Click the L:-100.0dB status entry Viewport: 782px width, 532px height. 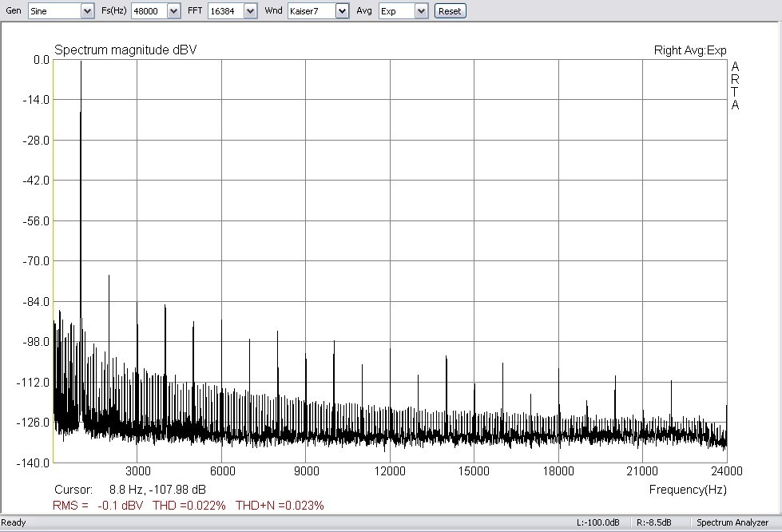[598, 522]
